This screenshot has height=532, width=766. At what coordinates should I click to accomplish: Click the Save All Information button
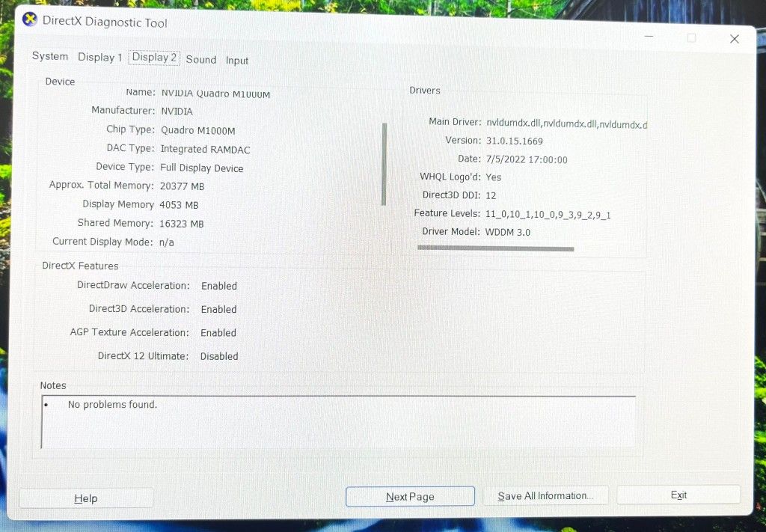(545, 495)
